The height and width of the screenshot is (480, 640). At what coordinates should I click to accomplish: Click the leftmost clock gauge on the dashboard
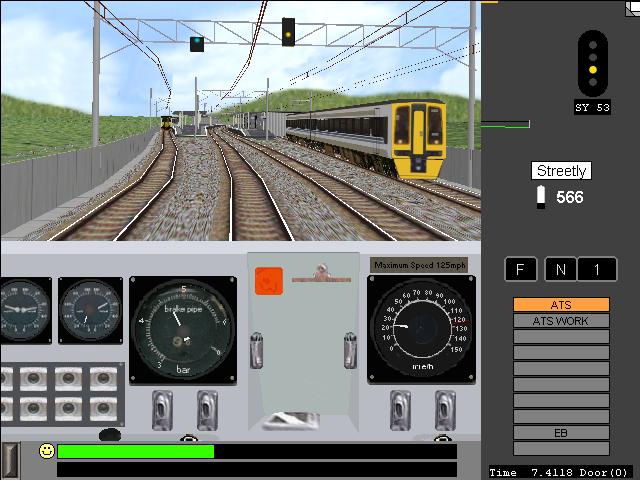pos(20,310)
